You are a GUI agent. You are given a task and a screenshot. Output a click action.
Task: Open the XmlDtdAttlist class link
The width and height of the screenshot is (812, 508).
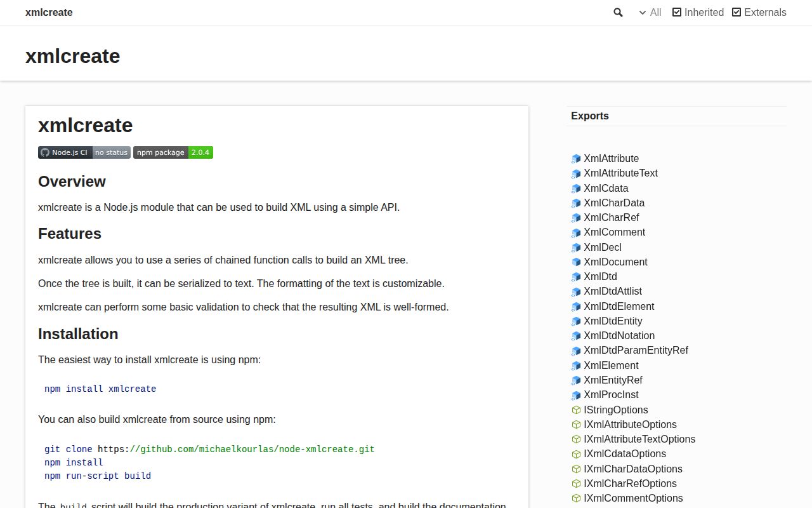coord(613,291)
